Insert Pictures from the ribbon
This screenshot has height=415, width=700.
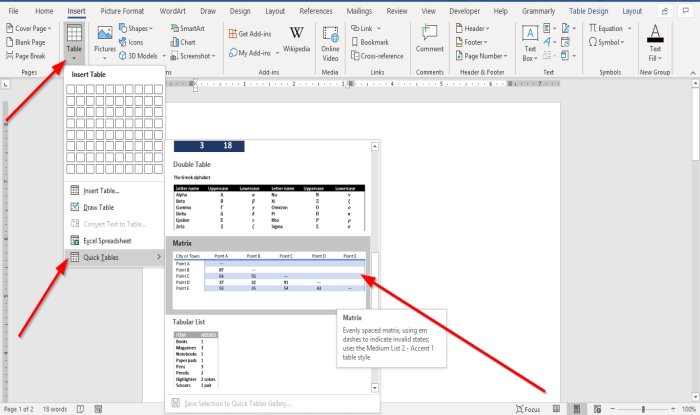(x=105, y=43)
